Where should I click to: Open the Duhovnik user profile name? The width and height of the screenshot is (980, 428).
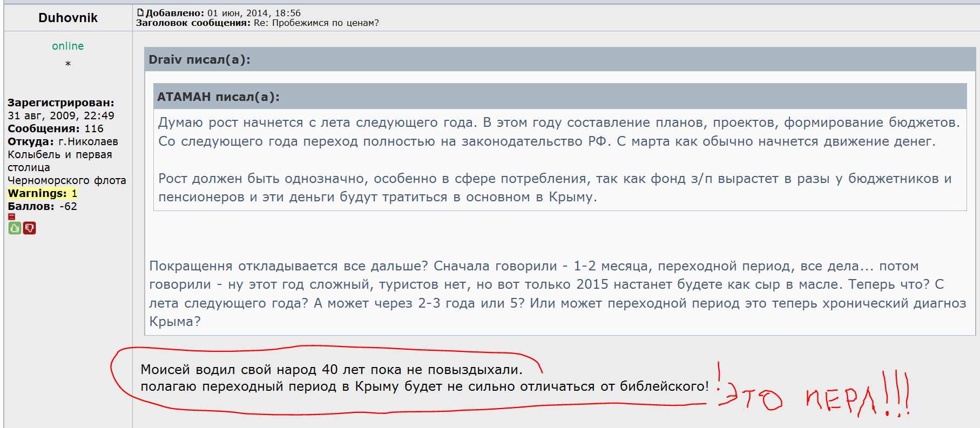click(68, 18)
